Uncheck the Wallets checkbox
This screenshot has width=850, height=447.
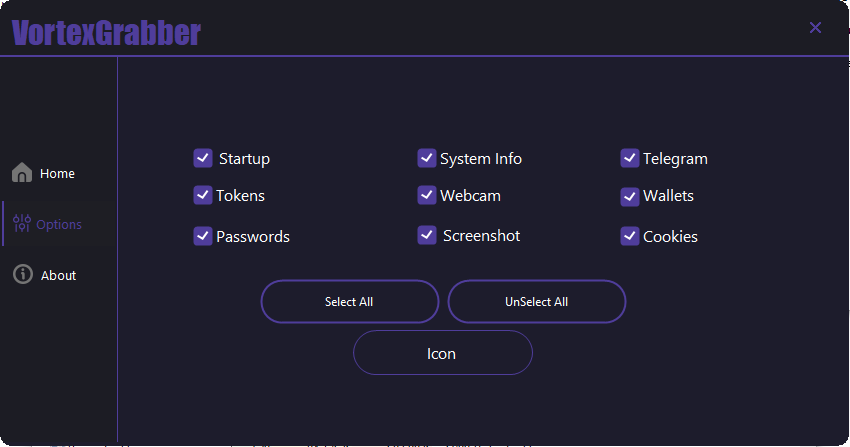pos(629,197)
